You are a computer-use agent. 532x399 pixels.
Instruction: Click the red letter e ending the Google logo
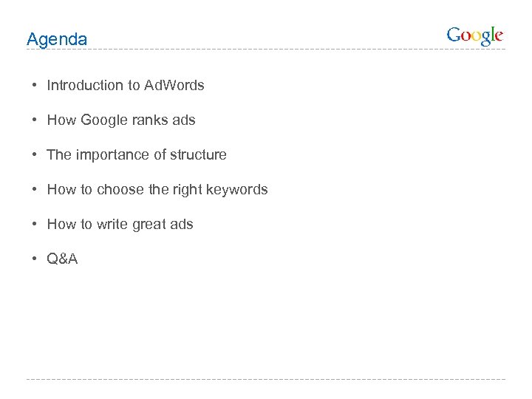click(x=499, y=35)
